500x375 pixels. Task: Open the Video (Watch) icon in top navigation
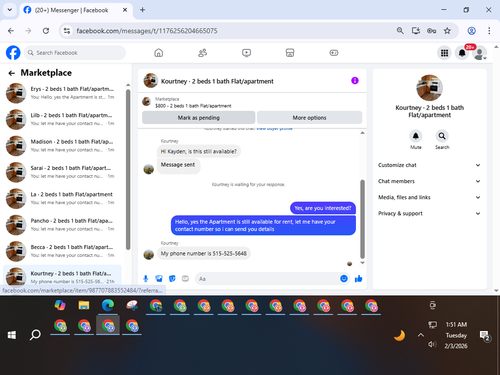246,53
